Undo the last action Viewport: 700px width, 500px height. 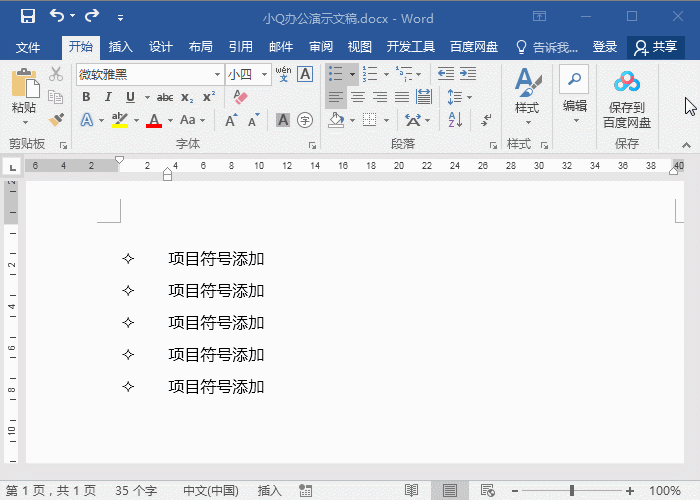coord(57,16)
